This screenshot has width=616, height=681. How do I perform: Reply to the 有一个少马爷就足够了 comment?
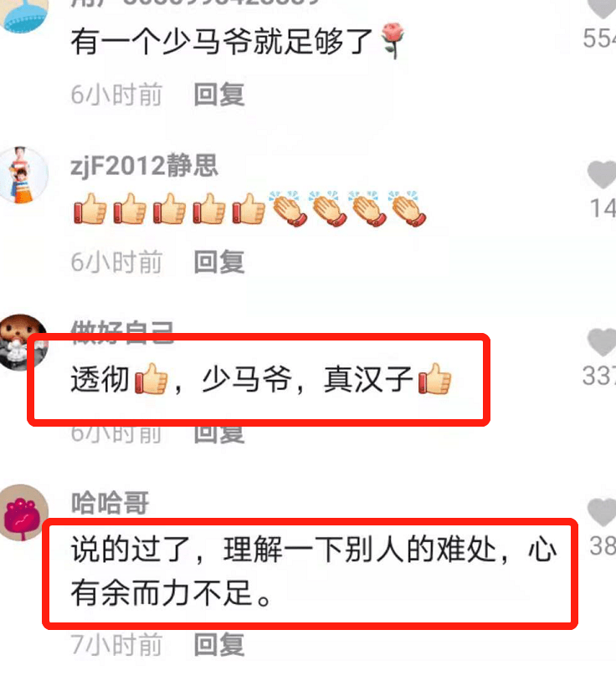(x=219, y=95)
